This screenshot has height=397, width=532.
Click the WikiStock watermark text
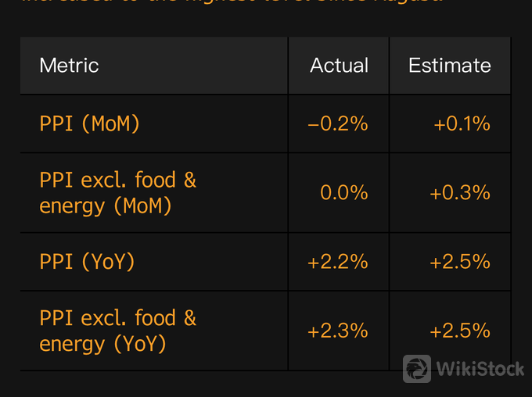coord(480,369)
